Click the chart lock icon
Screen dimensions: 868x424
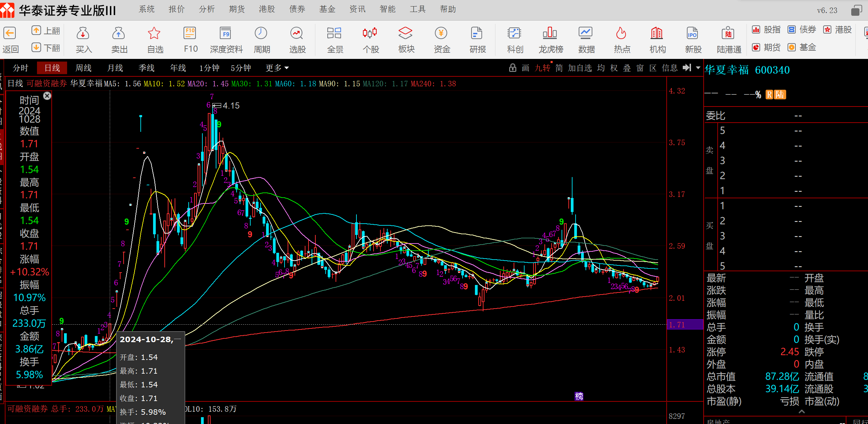click(512, 68)
